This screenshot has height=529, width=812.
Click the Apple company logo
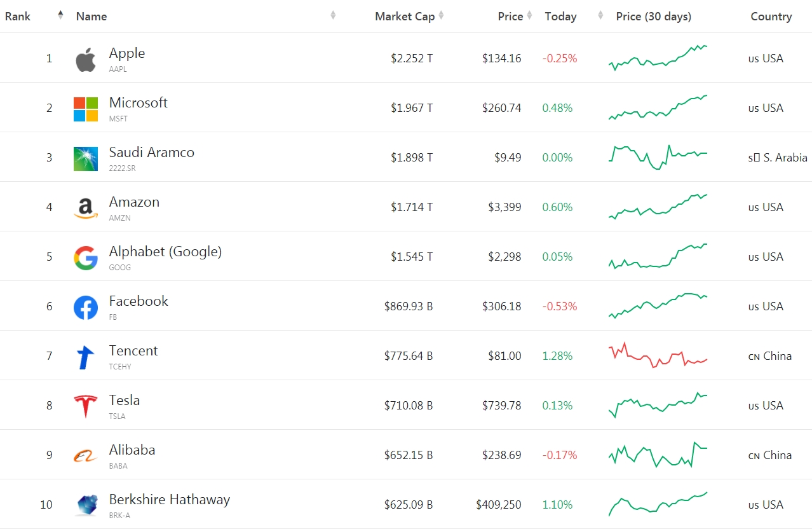tap(86, 60)
